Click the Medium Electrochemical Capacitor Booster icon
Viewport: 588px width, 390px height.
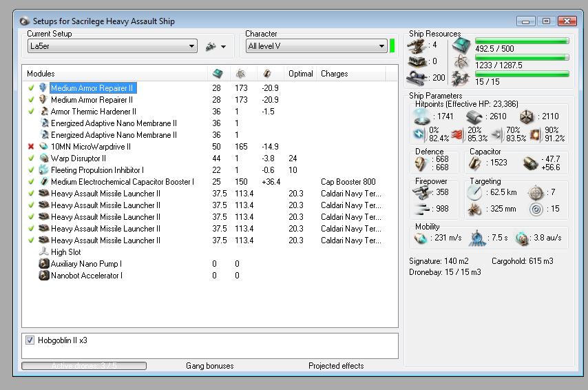(x=44, y=181)
